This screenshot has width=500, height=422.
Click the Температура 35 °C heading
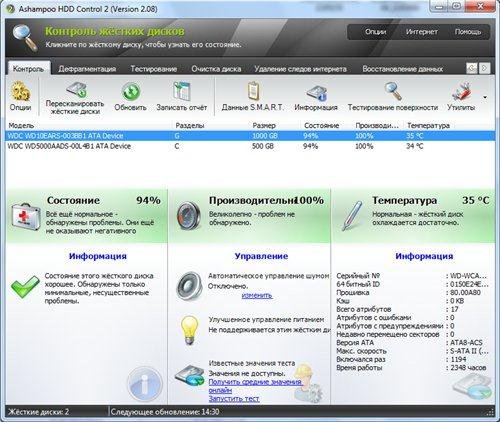[x=431, y=200]
